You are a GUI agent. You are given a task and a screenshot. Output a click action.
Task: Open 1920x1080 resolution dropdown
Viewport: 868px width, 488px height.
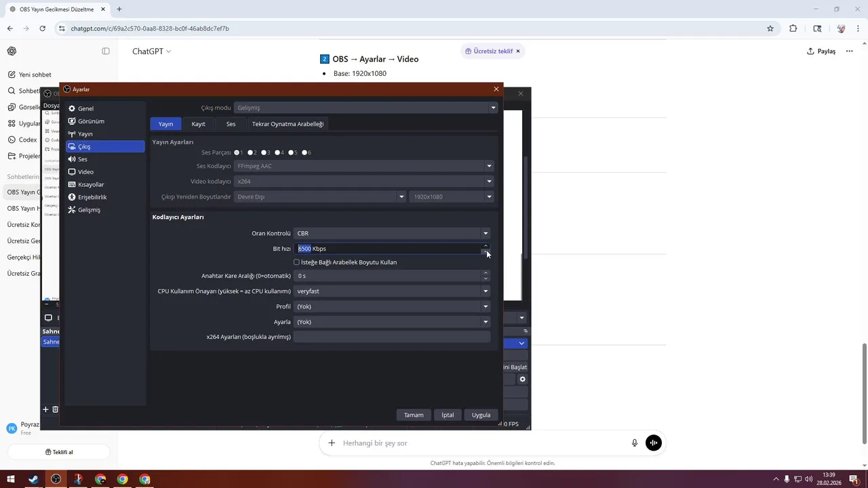pos(451,197)
